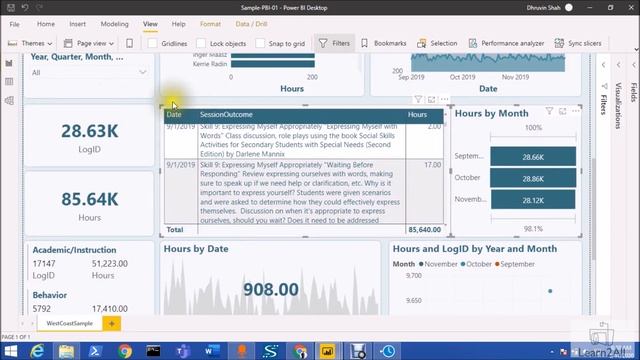Viewport: 640px width, 360px height.
Task: Click the 85,640.00 total value
Action: 424,230
